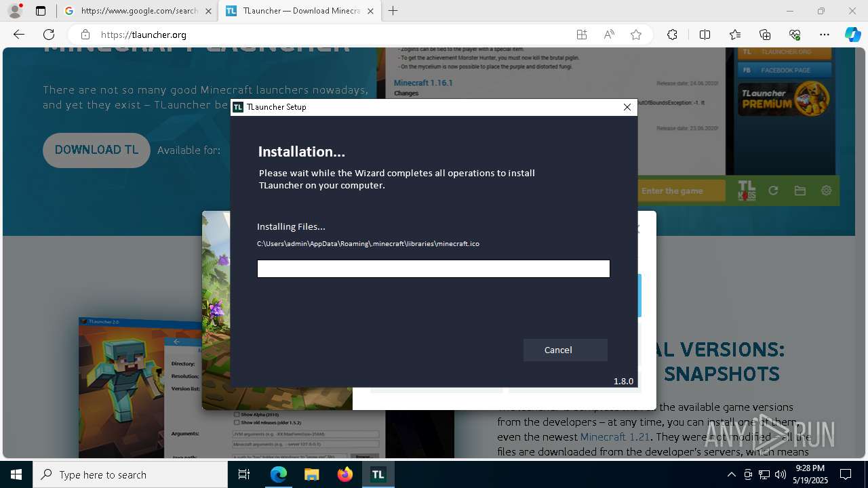Click the TLauncher PREMIUM banner
This screenshot has width=868, height=488.
tap(785, 98)
